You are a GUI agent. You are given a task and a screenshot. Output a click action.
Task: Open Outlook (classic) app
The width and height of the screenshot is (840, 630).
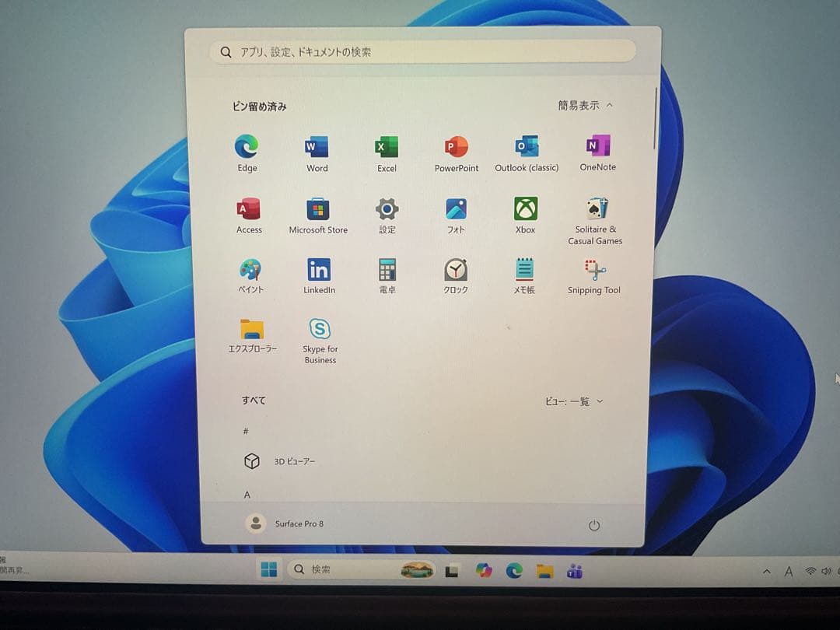click(527, 153)
